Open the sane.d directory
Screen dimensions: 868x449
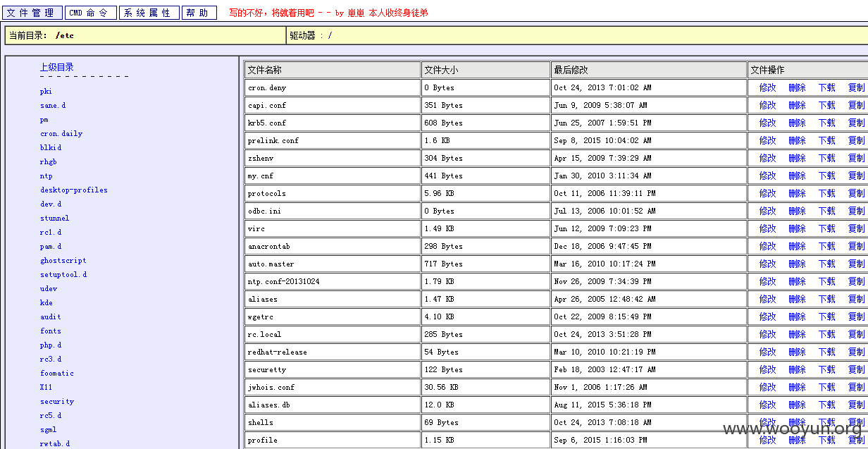[53, 106]
